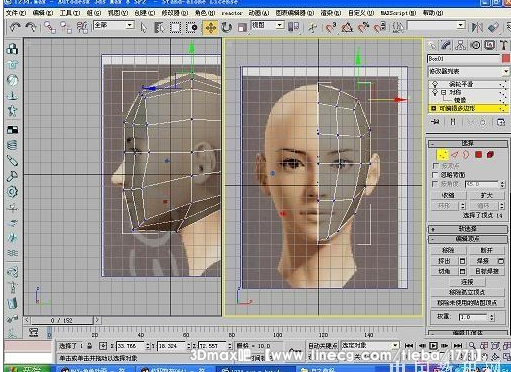The image size is (511, 372).
Task: Collapse the 对称 modifier tree in stack
Action: [x=444, y=92]
